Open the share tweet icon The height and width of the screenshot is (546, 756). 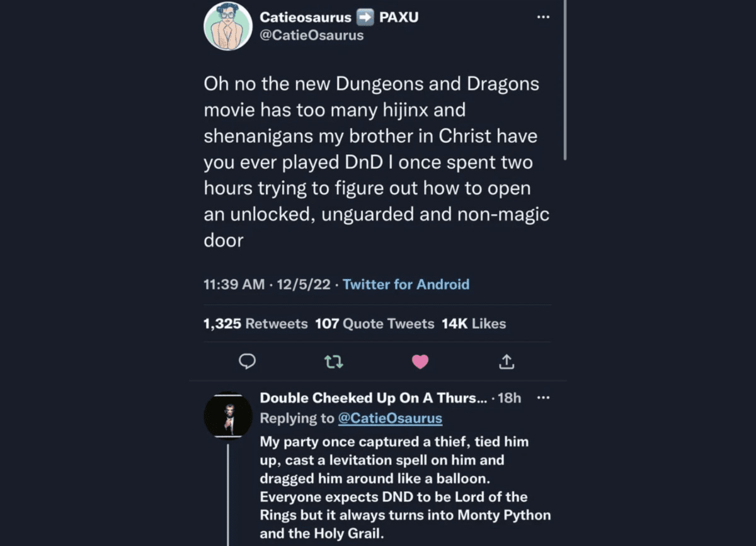(x=507, y=361)
